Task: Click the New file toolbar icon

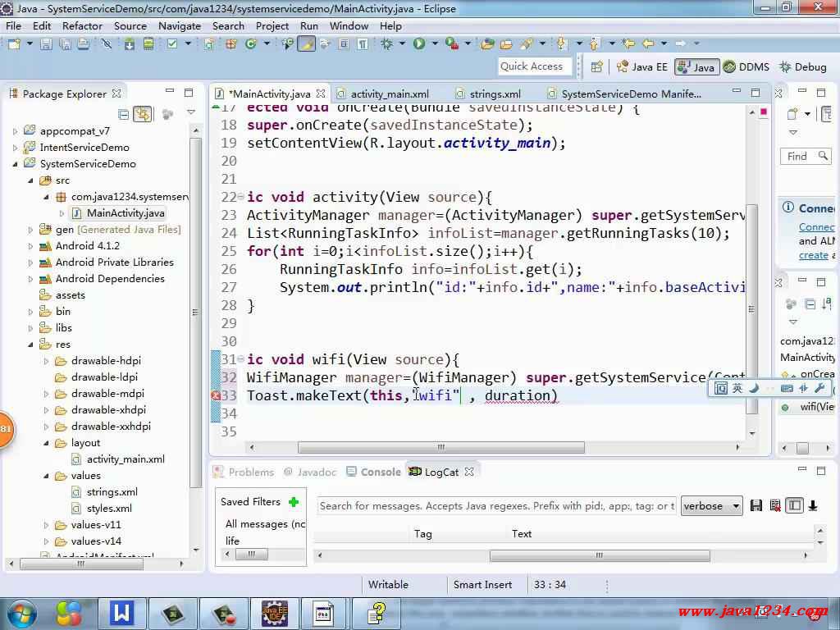Action: (x=14, y=44)
